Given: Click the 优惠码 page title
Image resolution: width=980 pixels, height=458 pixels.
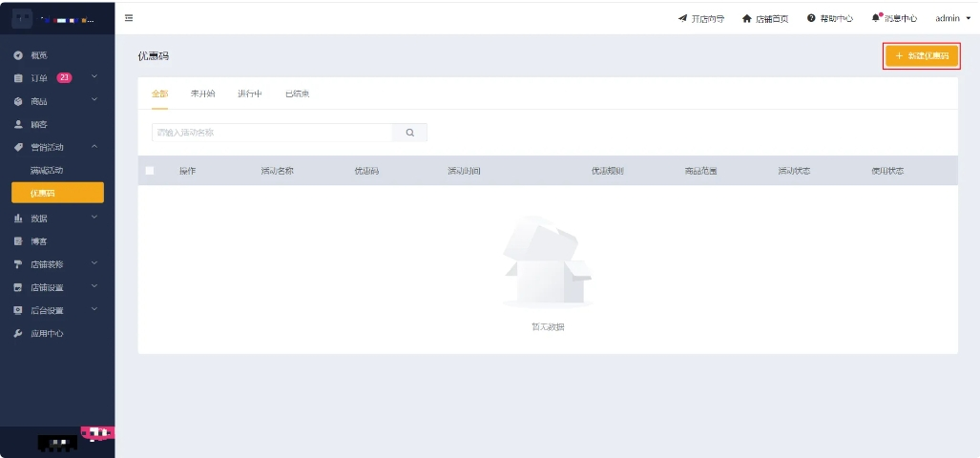Looking at the screenshot, I should [x=153, y=56].
